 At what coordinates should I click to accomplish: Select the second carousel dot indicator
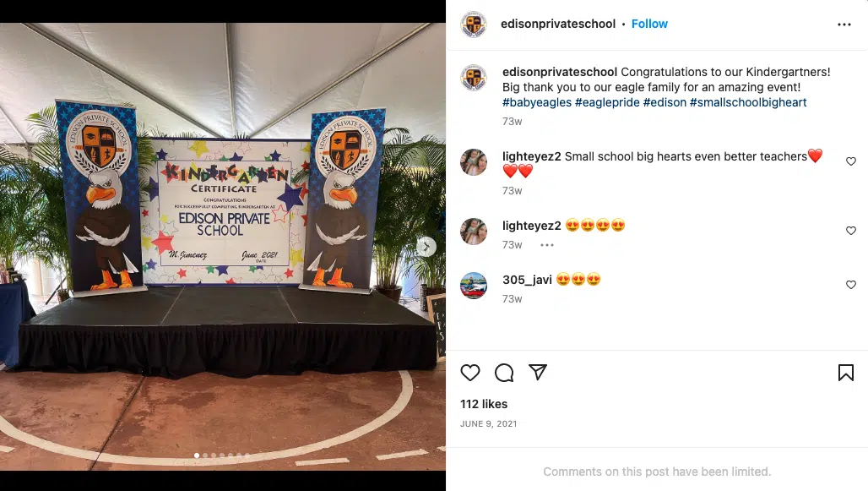click(205, 456)
